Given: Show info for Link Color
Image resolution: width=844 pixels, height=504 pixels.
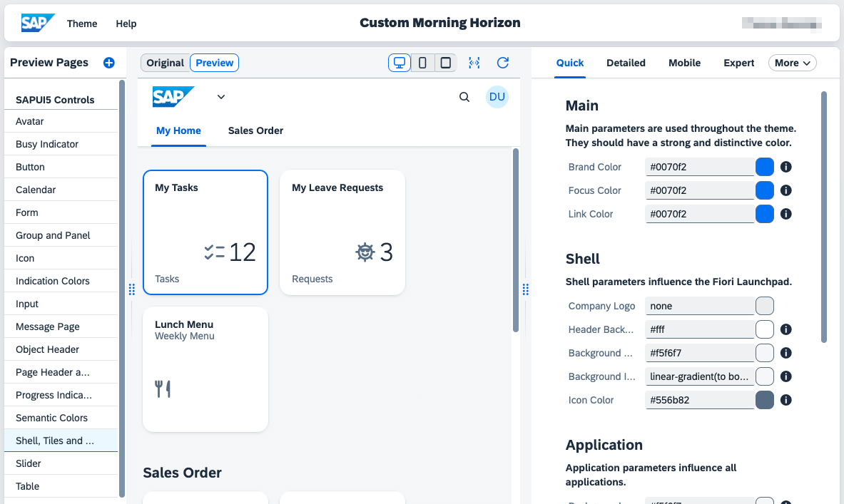Looking at the screenshot, I should click(786, 214).
